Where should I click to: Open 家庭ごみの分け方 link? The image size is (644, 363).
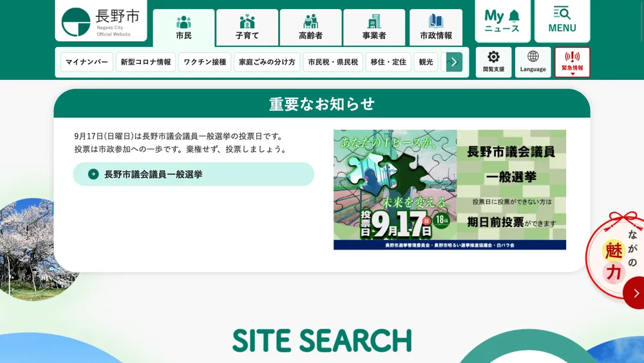267,62
